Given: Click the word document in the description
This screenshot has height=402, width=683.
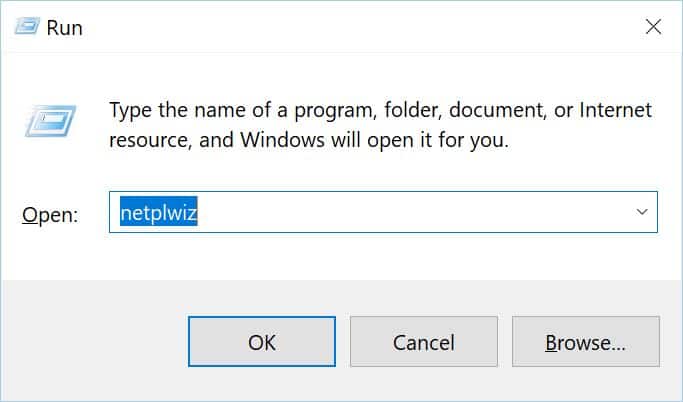Looking at the screenshot, I should pos(497,110).
